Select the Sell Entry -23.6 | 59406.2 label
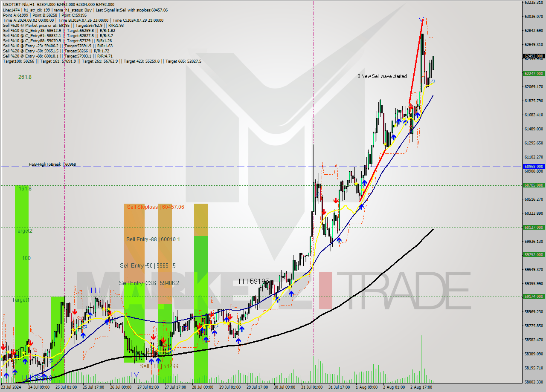 pos(149,283)
